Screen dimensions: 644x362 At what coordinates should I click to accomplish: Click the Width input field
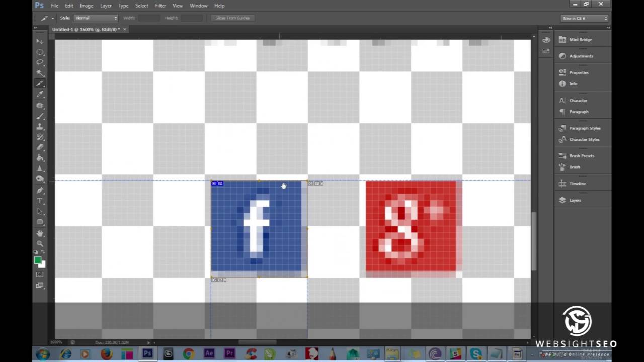click(x=149, y=18)
